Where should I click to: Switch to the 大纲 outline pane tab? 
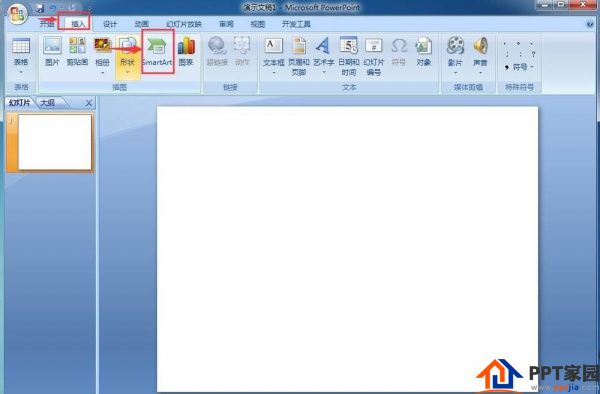pyautogui.click(x=48, y=103)
